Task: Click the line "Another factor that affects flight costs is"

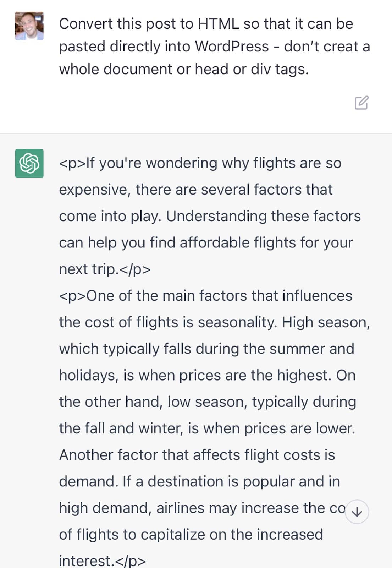Action: [197, 455]
